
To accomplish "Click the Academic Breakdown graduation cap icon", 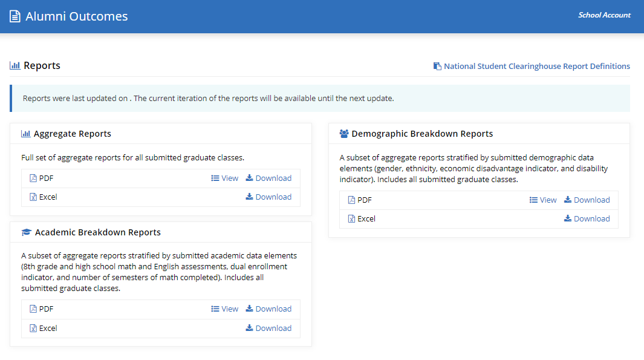I will (x=26, y=232).
